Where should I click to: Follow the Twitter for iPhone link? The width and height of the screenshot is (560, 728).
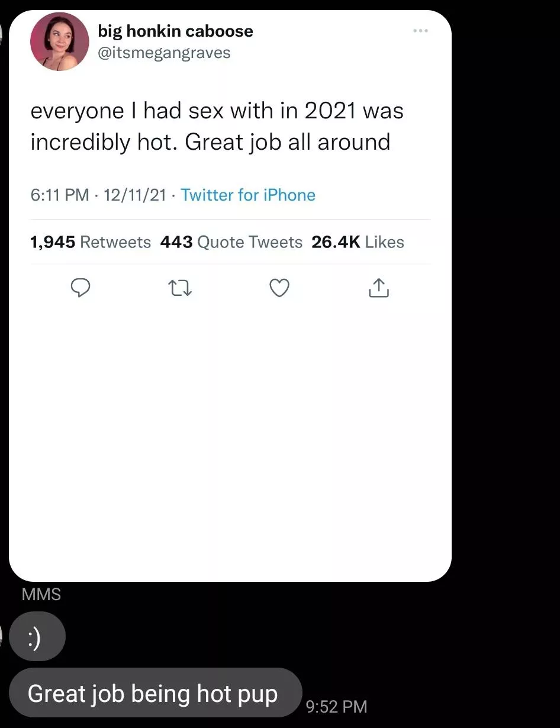(x=248, y=195)
